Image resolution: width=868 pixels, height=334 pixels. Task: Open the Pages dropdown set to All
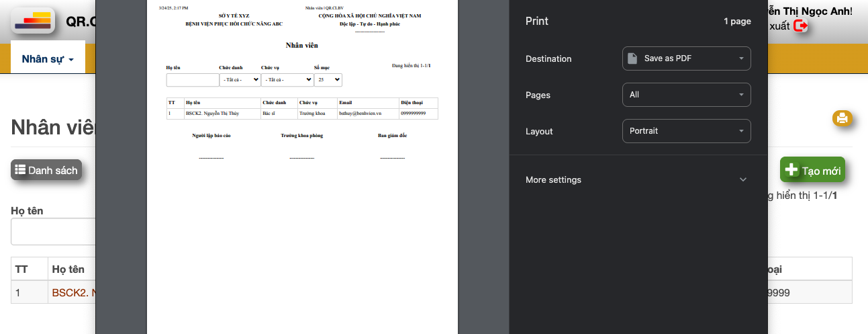click(x=686, y=95)
